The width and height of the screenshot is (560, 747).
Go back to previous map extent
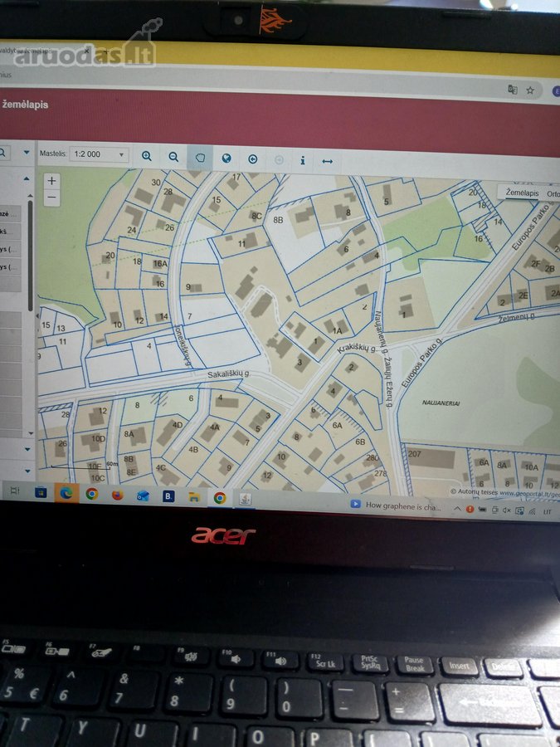pyautogui.click(x=253, y=159)
